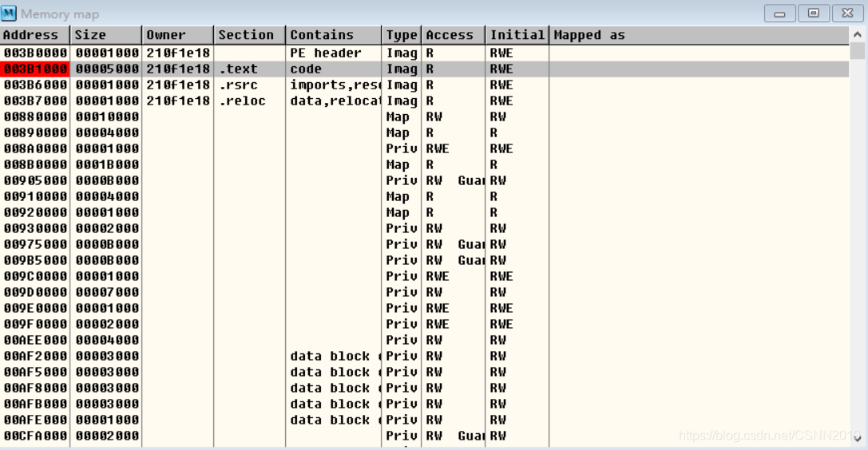Sort by the Type column header
868x450 pixels.
click(402, 35)
